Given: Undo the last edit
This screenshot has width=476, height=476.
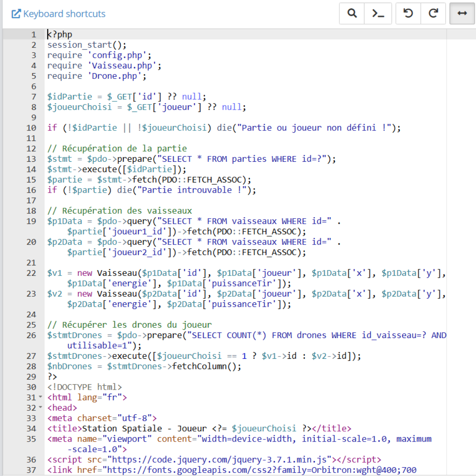Looking at the screenshot, I should tap(408, 14).
